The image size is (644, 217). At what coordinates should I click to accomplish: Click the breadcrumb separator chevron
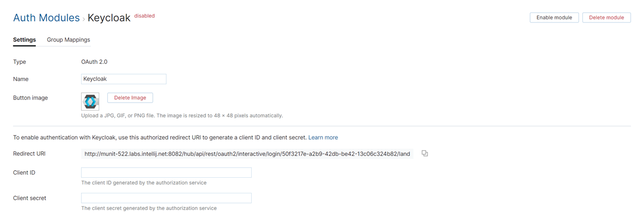coord(84,19)
